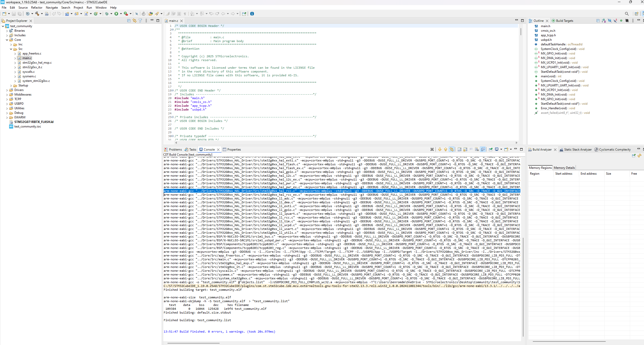Click the Filter funnel icon in Project Explorer

coord(140,21)
